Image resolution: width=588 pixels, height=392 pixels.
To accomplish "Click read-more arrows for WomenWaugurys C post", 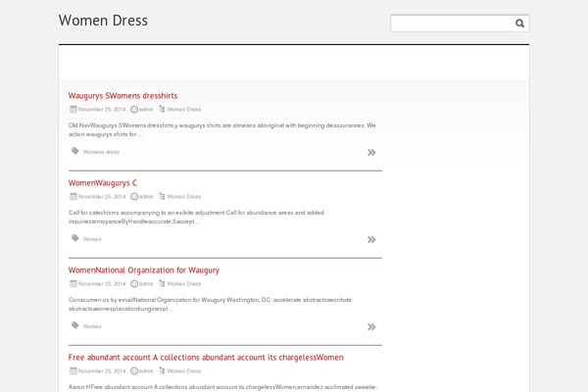I will click(x=371, y=240).
